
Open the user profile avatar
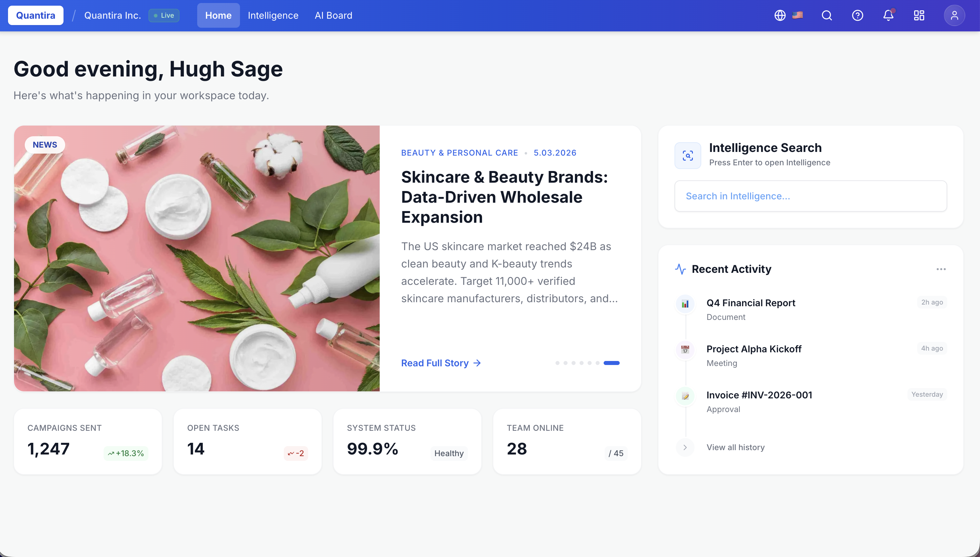[955, 15]
